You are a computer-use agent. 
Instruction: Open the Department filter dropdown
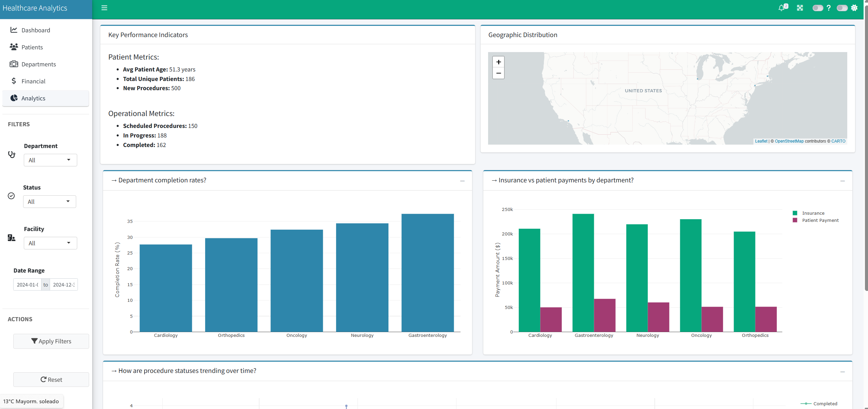(50, 160)
